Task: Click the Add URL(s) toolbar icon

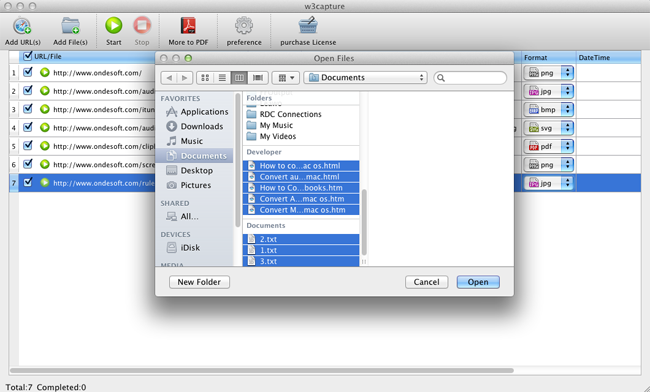Action: tap(22, 26)
